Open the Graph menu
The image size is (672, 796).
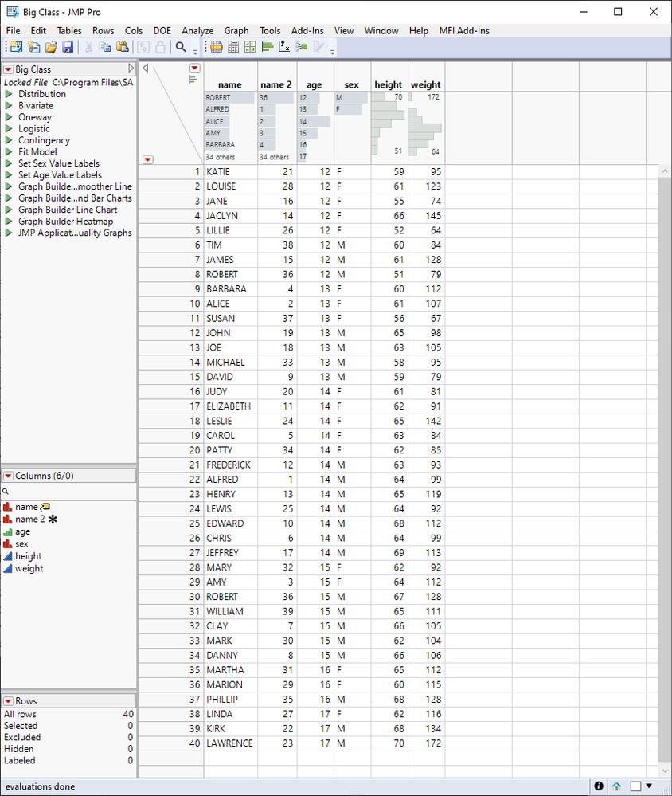236,30
